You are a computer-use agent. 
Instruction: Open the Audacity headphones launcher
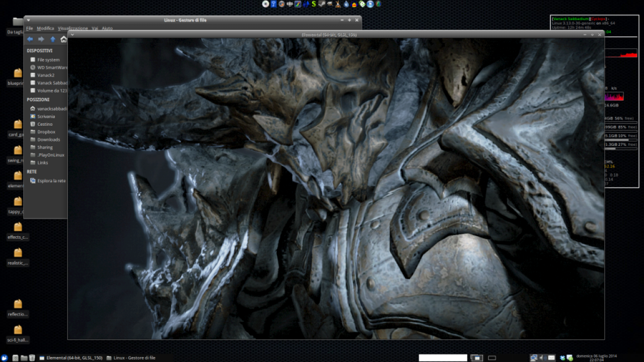click(x=354, y=4)
